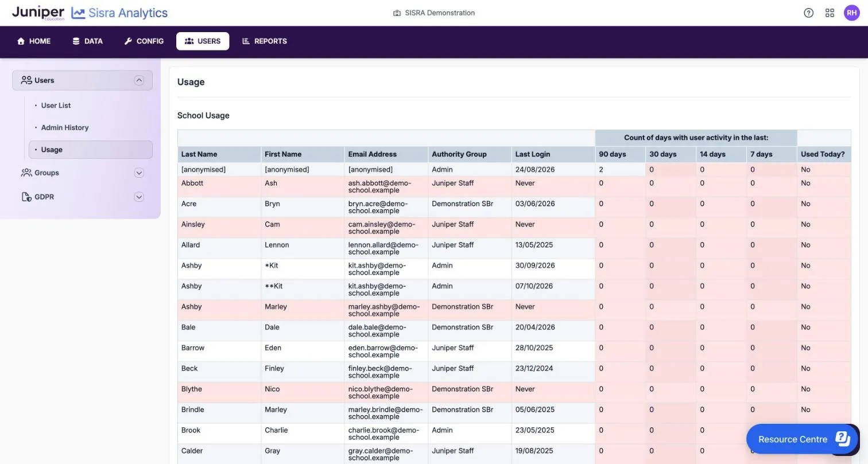
Task: Click the Last Login column header
Action: [553, 154]
